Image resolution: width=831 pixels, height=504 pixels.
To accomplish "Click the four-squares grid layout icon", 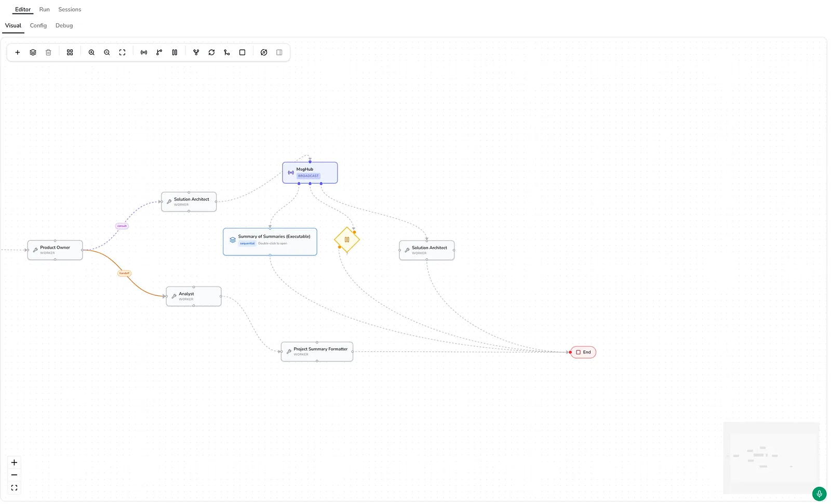I will [70, 52].
